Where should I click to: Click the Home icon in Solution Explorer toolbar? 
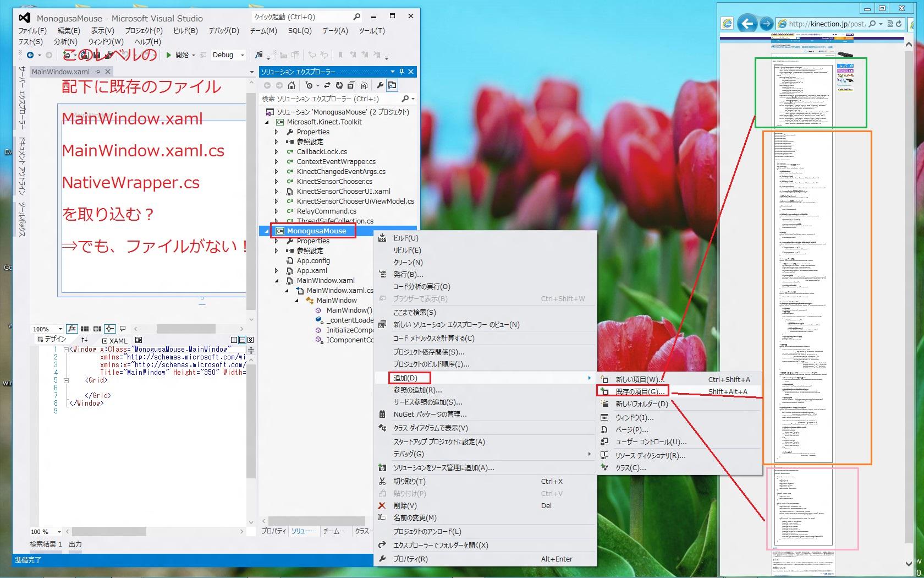pyautogui.click(x=291, y=85)
